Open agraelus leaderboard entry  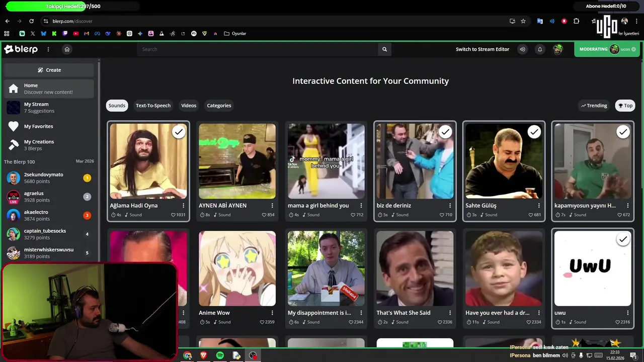click(49, 197)
